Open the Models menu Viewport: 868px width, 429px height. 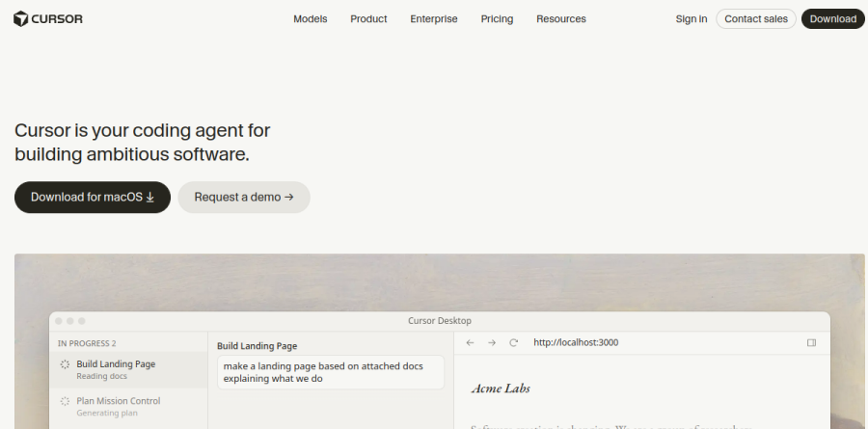(x=310, y=19)
